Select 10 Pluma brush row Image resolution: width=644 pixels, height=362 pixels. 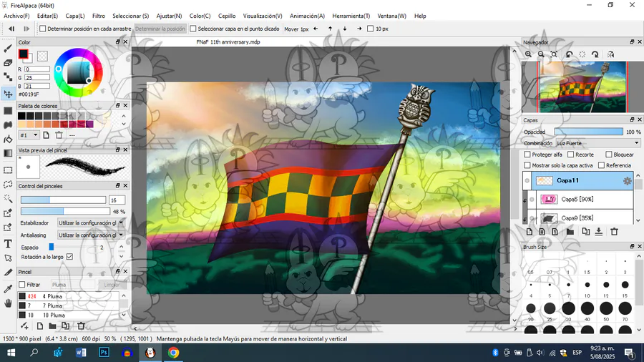click(x=68, y=315)
